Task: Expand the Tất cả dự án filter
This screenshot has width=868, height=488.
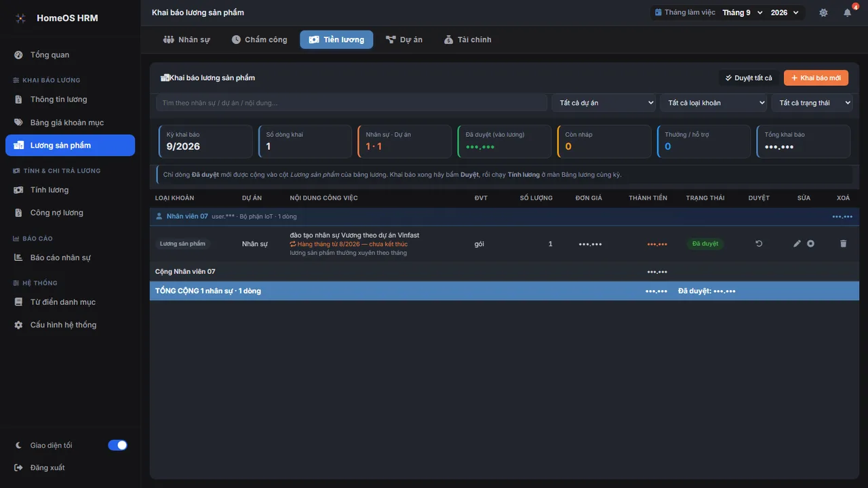Action: coord(604,103)
